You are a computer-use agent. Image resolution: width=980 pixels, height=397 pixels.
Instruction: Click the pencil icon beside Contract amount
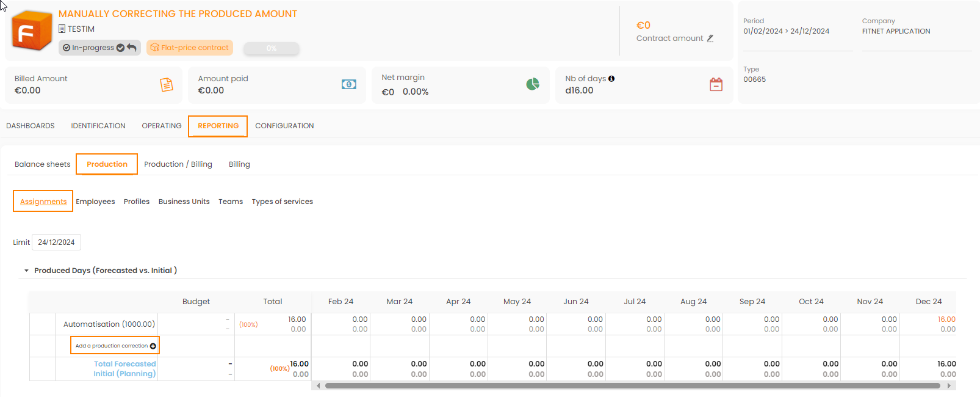(710, 38)
